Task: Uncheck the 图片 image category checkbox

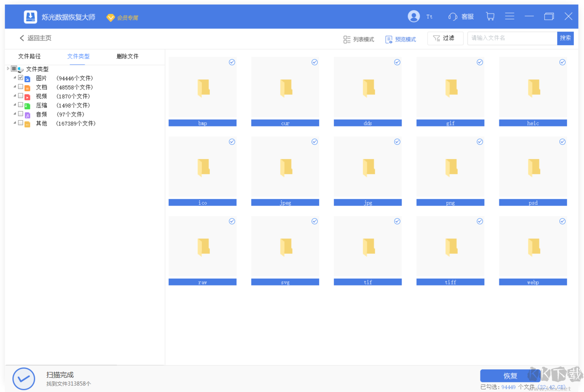Action: 20,78
